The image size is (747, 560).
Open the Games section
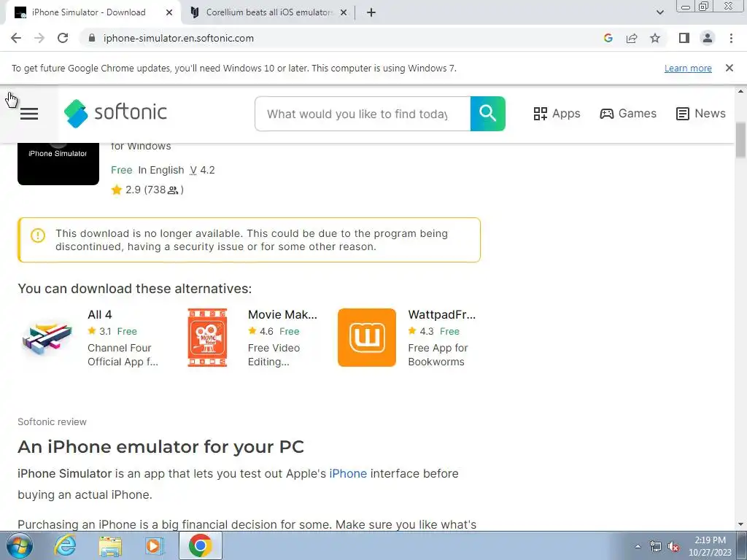pos(628,114)
